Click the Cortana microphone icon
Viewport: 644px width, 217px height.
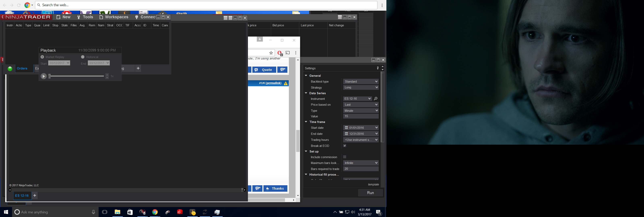94,212
